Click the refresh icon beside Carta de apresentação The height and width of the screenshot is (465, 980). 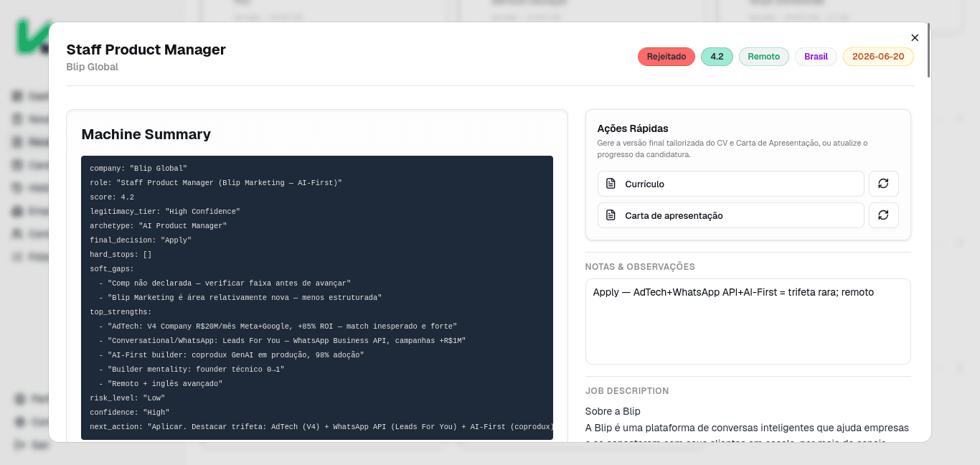pyautogui.click(x=883, y=215)
